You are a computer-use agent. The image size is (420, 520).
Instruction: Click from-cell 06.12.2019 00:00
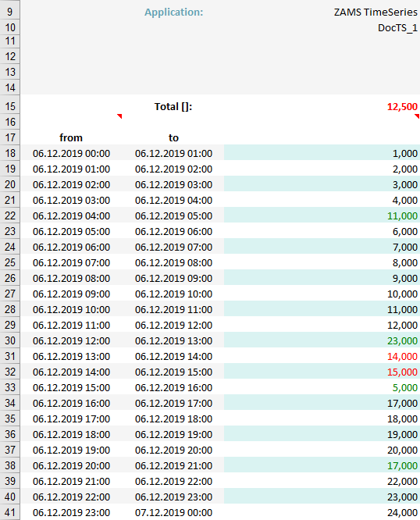[71, 154]
